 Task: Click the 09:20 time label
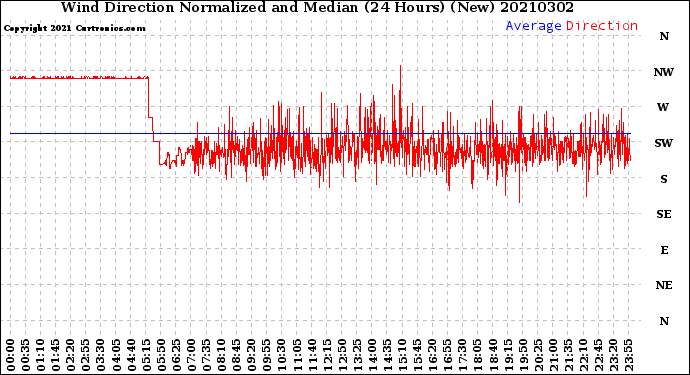tap(251, 355)
